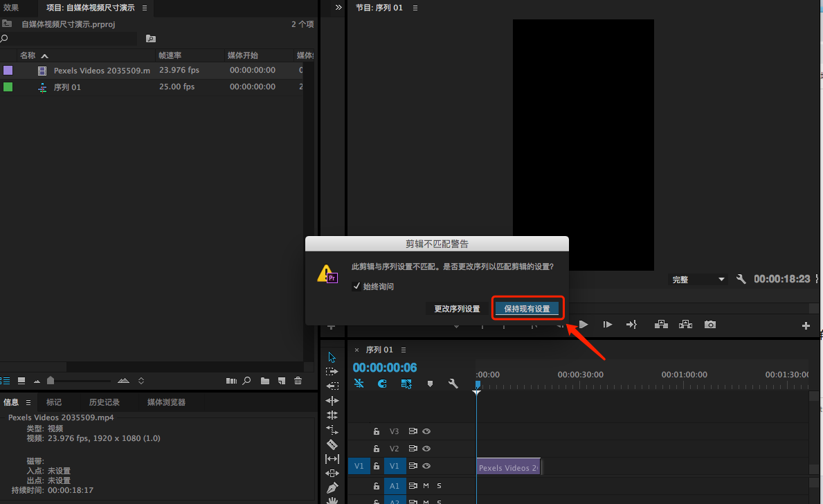Uncheck the 始终询问 checkbox
Viewport: 823px width, 504px height.
(x=356, y=286)
